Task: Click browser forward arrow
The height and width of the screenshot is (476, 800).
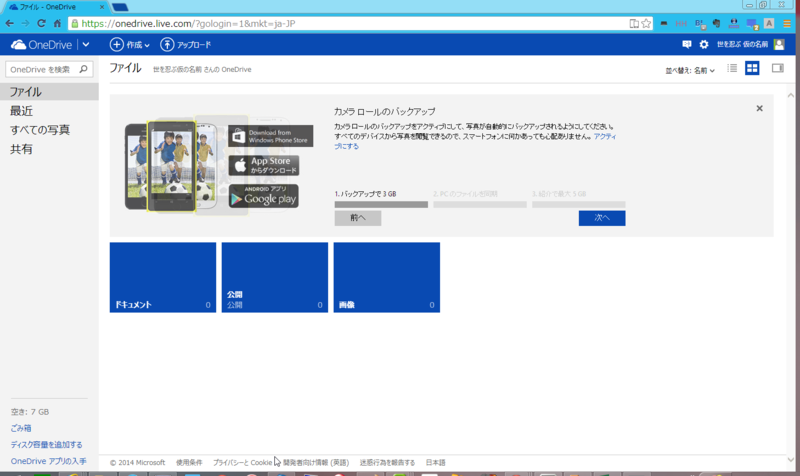Action: coord(26,23)
